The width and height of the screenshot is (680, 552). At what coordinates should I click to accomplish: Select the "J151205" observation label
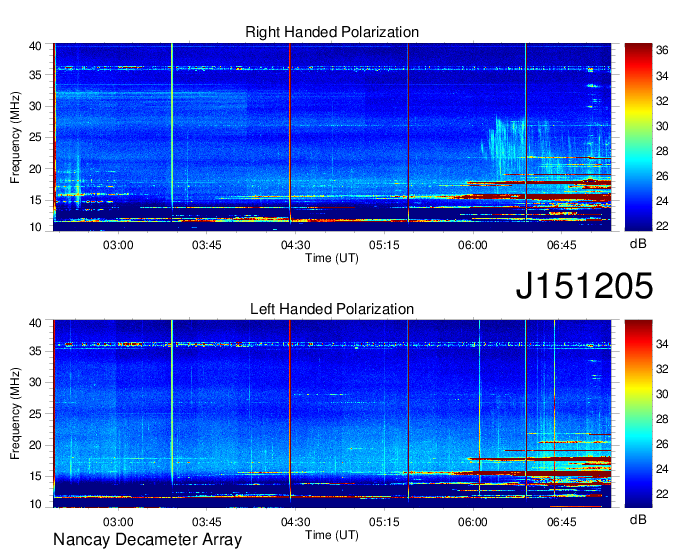click(x=584, y=285)
